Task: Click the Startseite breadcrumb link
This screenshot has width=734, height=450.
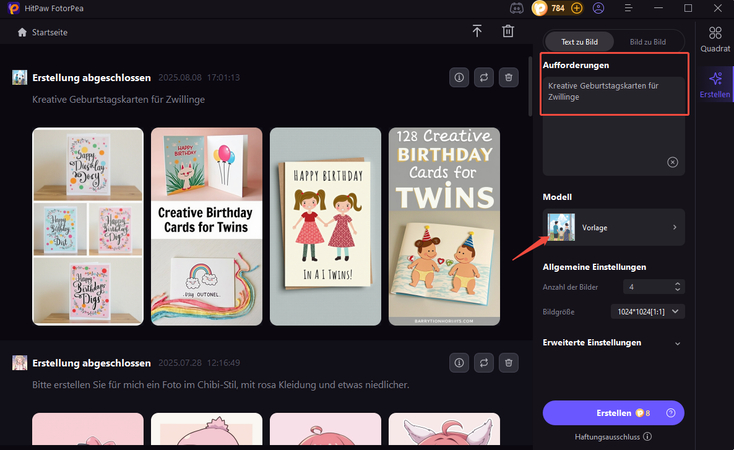Action: (x=50, y=32)
